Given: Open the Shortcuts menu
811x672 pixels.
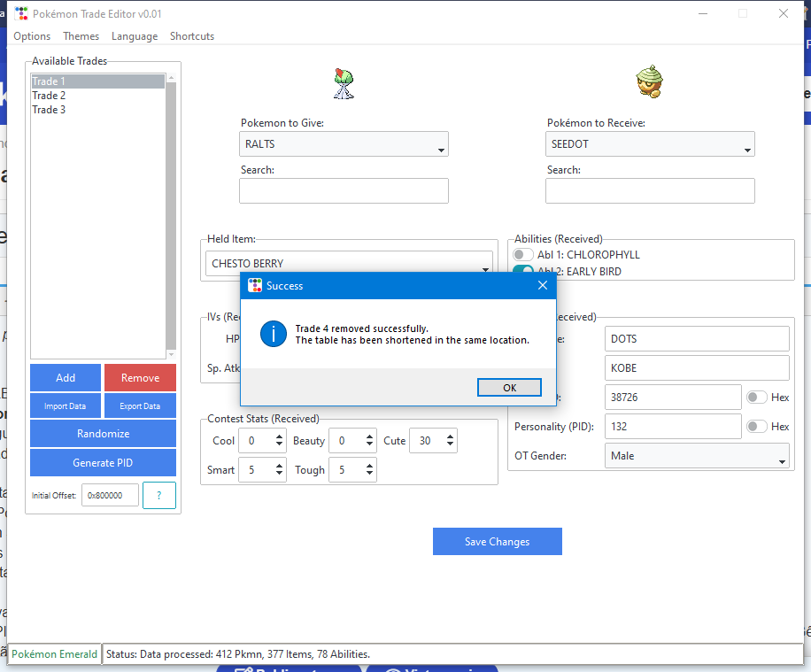Looking at the screenshot, I should pyautogui.click(x=192, y=36).
